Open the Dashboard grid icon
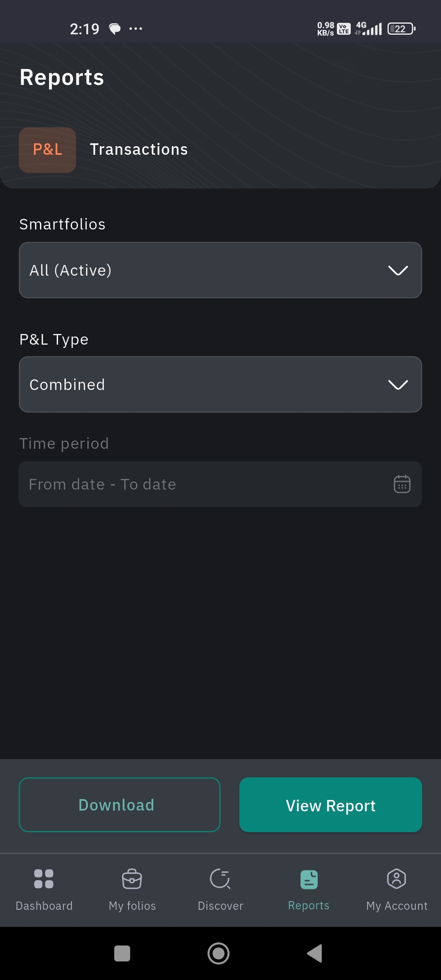Image resolution: width=441 pixels, height=980 pixels. [44, 879]
